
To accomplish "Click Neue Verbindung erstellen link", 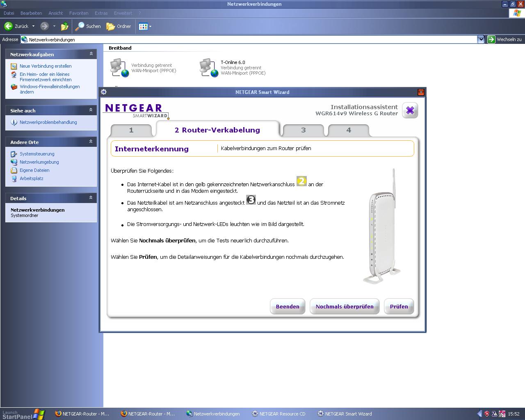I will tap(46, 66).
